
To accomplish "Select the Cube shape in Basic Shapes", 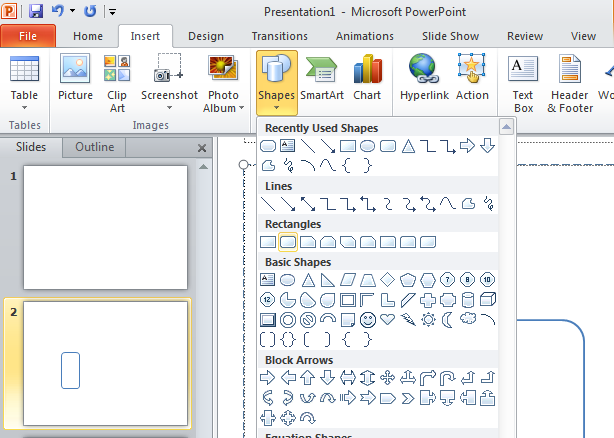I will tap(488, 299).
